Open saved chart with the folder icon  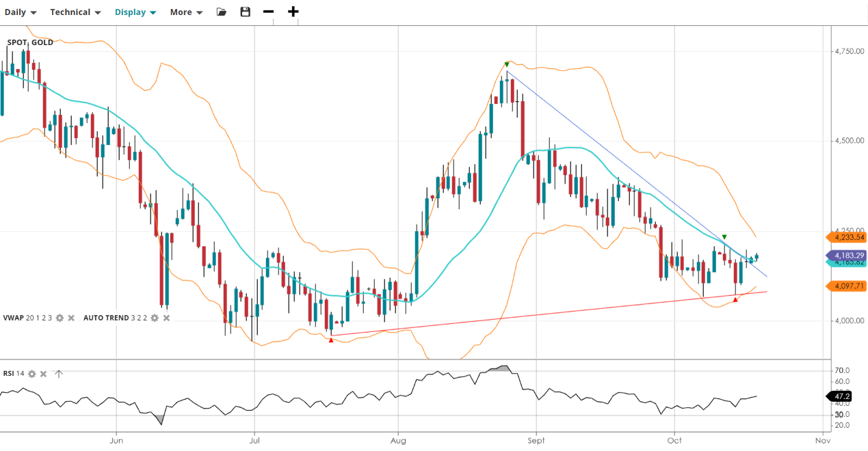[221, 12]
